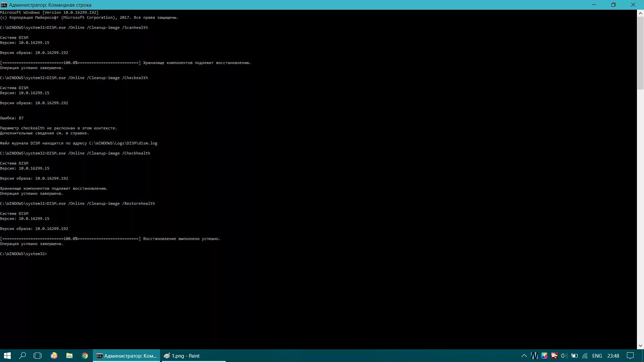Click the Command Prompt title bar icon
This screenshot has height=362, width=644.
(x=4, y=5)
